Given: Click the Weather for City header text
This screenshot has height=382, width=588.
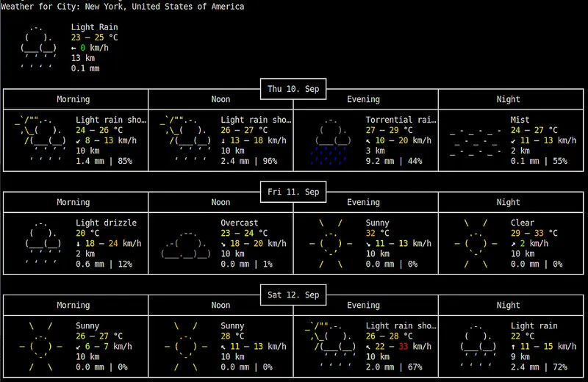Looking at the screenshot, I should (122, 7).
